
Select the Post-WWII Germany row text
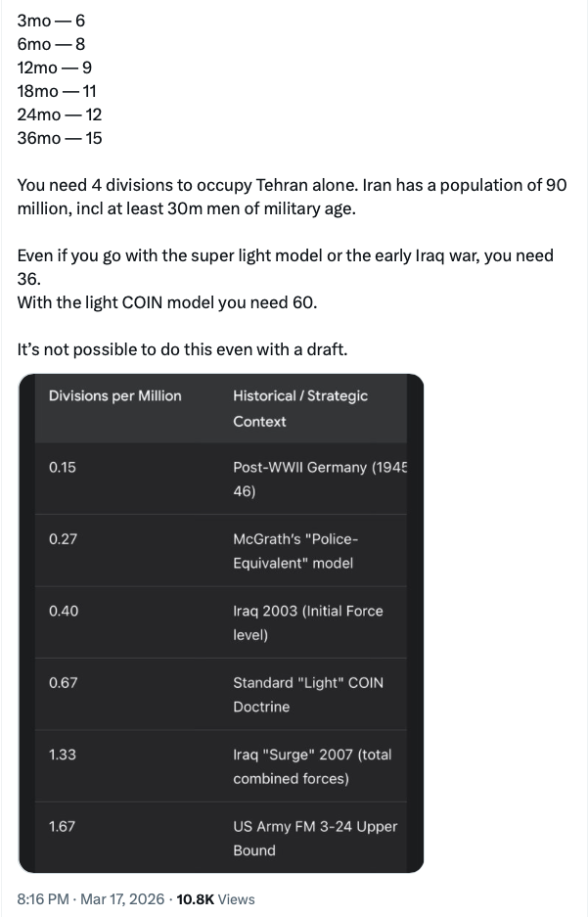coord(319,479)
